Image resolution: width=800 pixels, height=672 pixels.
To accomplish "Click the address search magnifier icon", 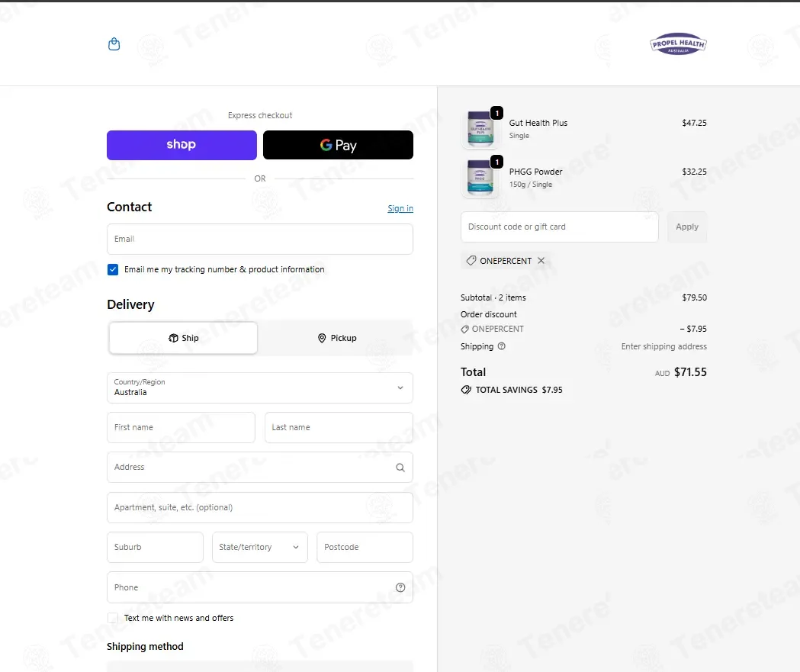I will pos(400,468).
